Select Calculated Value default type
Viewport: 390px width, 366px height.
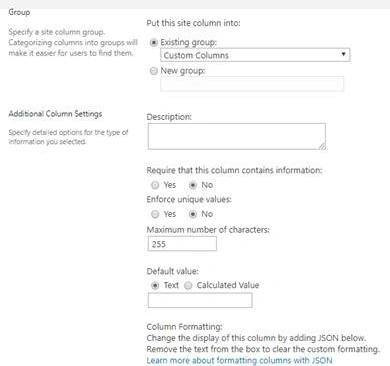[188, 285]
